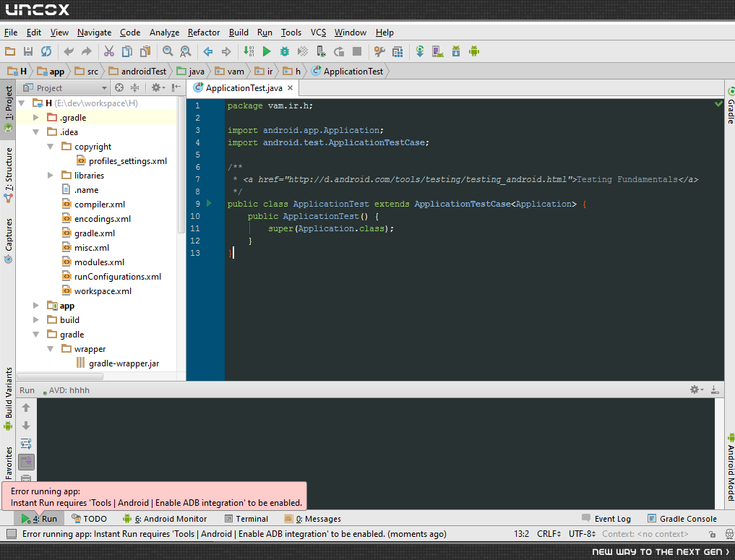Screen dimensions: 735x560
Task: Open the Project view type dropdown
Action: click(65, 87)
